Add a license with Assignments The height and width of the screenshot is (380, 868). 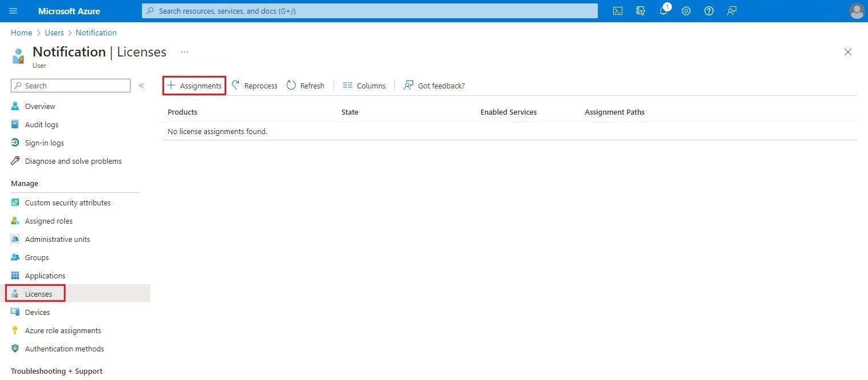(x=194, y=85)
